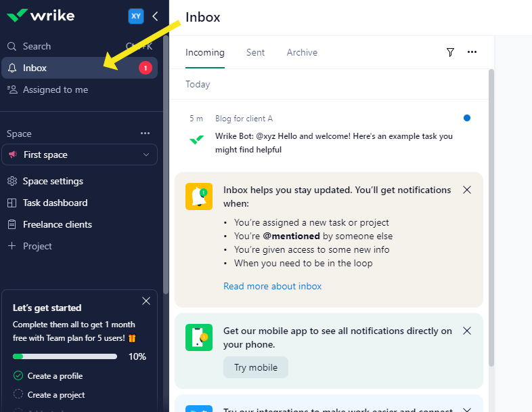Image resolution: width=532 pixels, height=412 pixels.
Task: Click the Today date header
Action: (x=198, y=84)
